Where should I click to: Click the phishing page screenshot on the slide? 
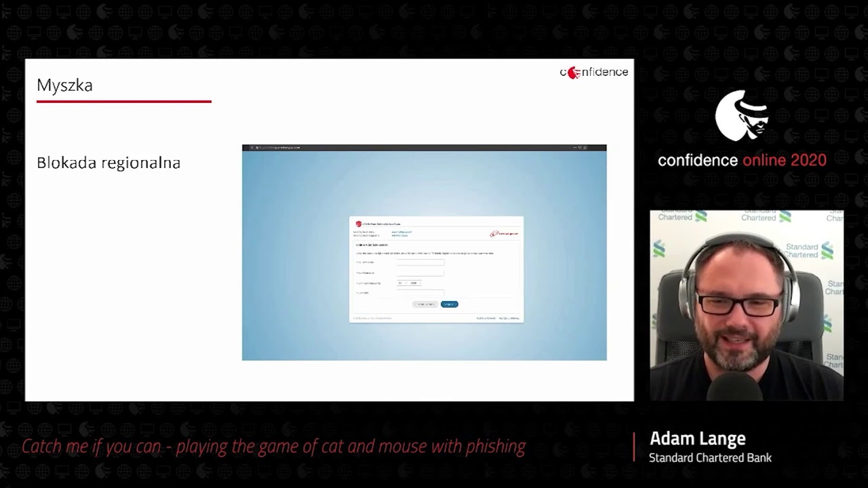[425, 252]
